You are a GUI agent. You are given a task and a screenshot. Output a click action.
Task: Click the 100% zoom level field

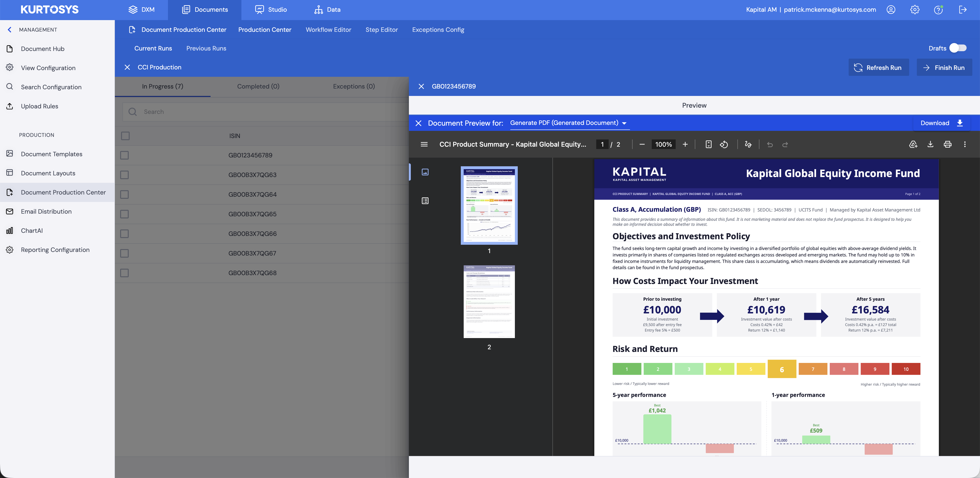663,145
